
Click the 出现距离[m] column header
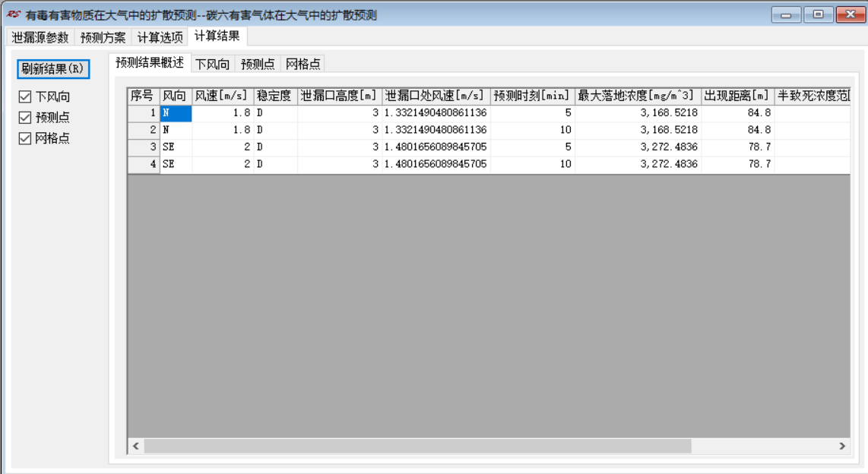(x=737, y=96)
